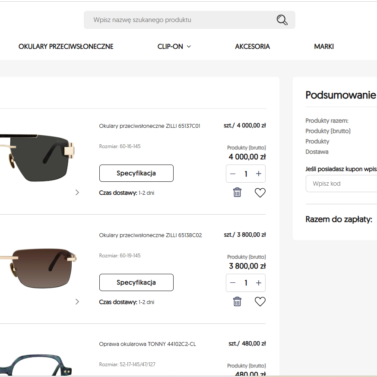This screenshot has width=377, height=377.
Task: Click 'Rozmiar: 60-16-145' text
Action: coord(120,146)
